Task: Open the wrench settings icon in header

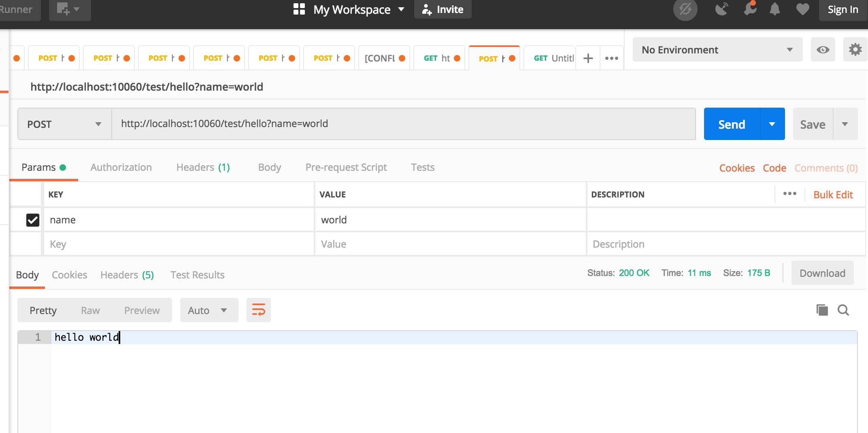Action: [x=750, y=9]
